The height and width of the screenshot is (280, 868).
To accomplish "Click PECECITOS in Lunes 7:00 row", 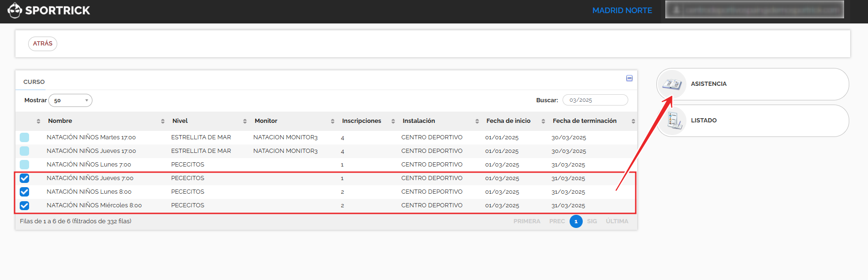I will [x=188, y=165].
